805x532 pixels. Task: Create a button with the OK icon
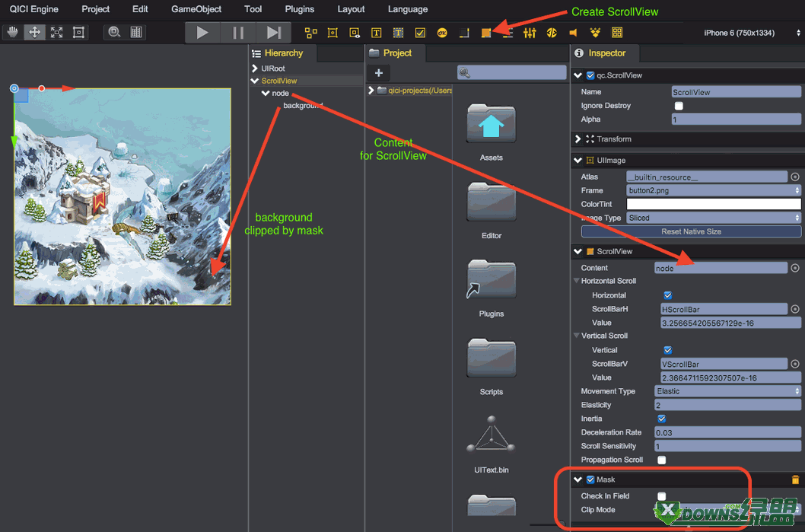click(x=442, y=33)
